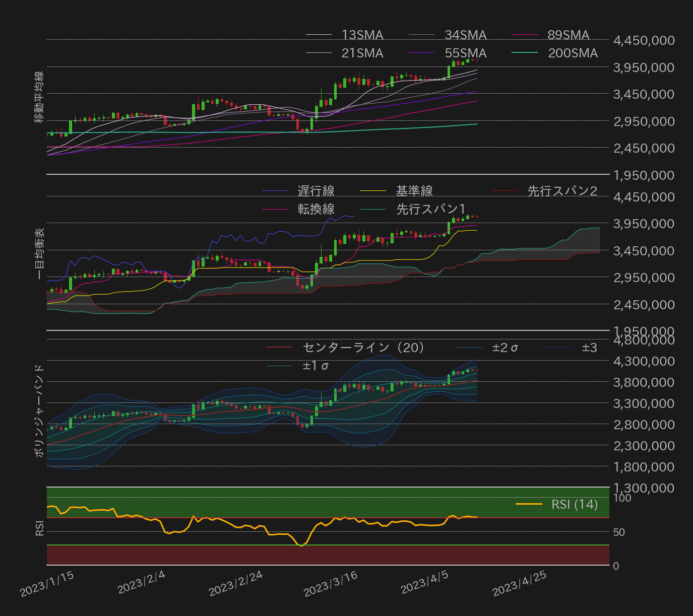
Task: Toggle visibility of 転換線
Action: tap(274, 209)
